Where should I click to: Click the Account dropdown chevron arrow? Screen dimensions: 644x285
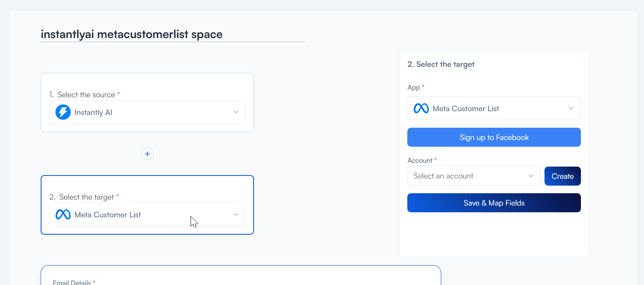531,176
